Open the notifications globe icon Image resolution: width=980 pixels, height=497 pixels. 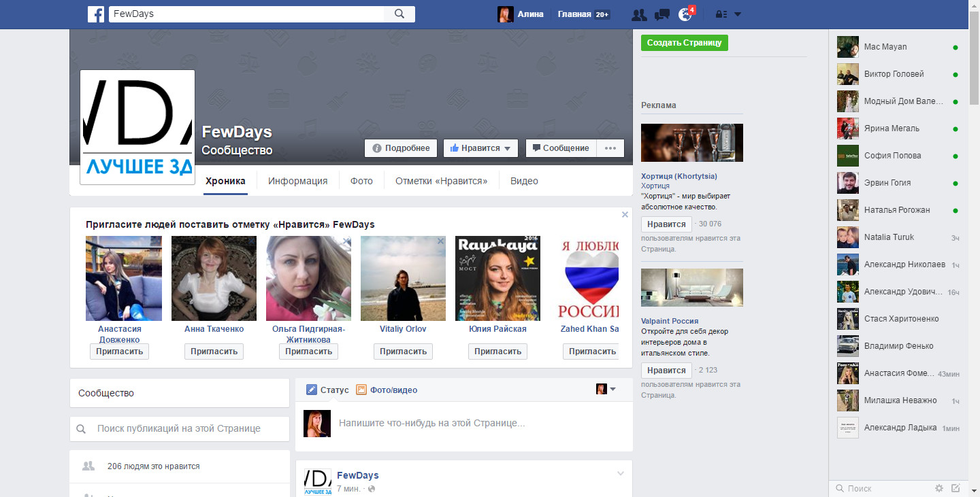(x=685, y=14)
